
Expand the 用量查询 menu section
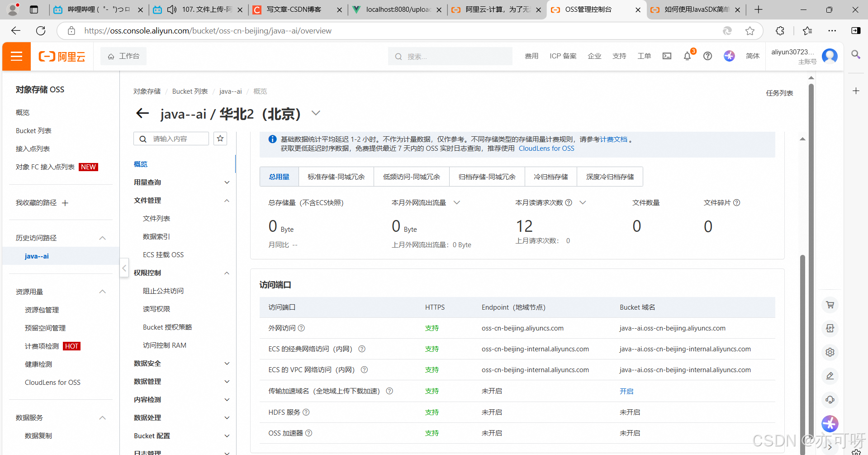click(x=227, y=182)
